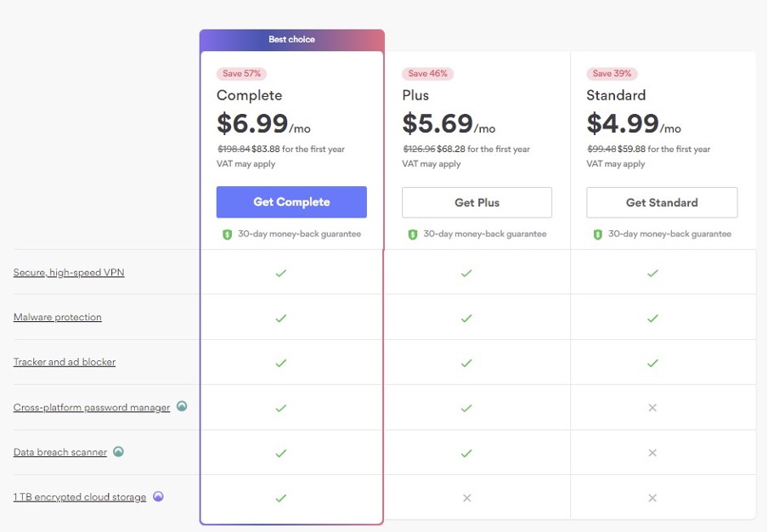Open the Malware protection feature link
The image size is (768, 532).
pyautogui.click(x=57, y=317)
